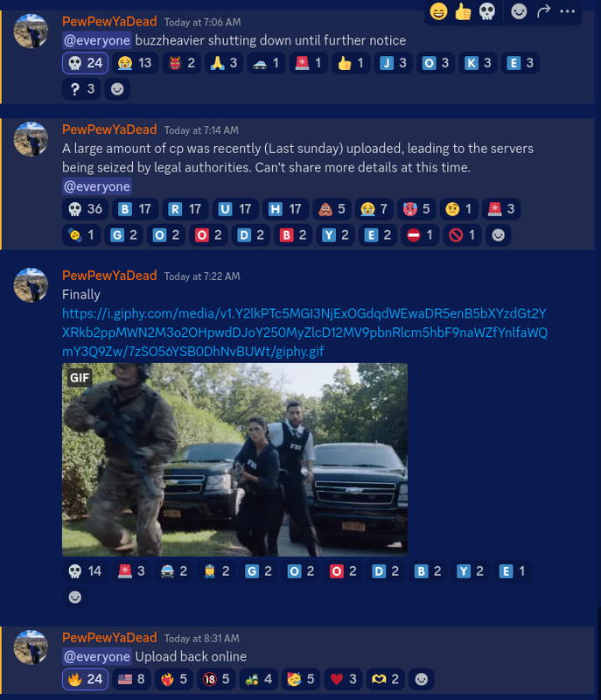Add reaction to the Finally message

pyautogui.click(x=75, y=597)
